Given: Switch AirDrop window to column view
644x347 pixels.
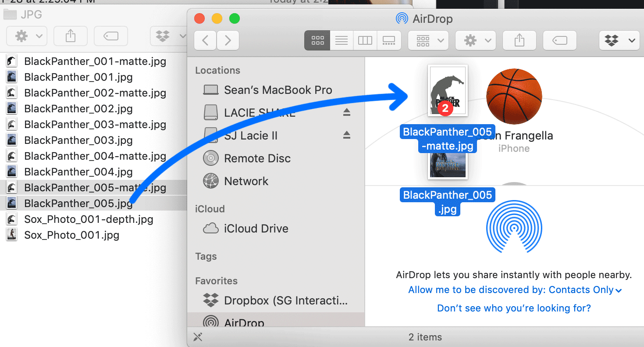Looking at the screenshot, I should point(365,40).
